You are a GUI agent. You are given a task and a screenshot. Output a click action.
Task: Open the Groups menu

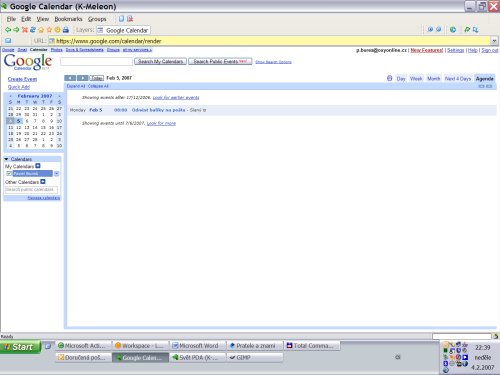(x=97, y=19)
